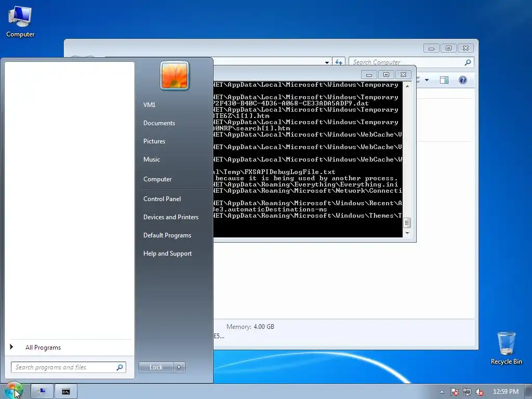Click the Start orb button
The image size is (532, 399).
pos(14,391)
